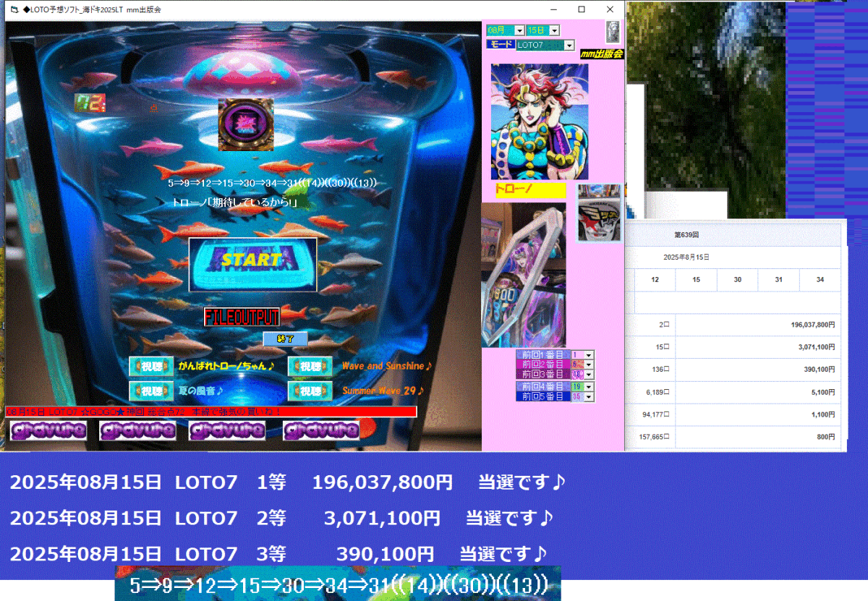Click 視聴 beside Wave_and_Sunshine

click(309, 366)
